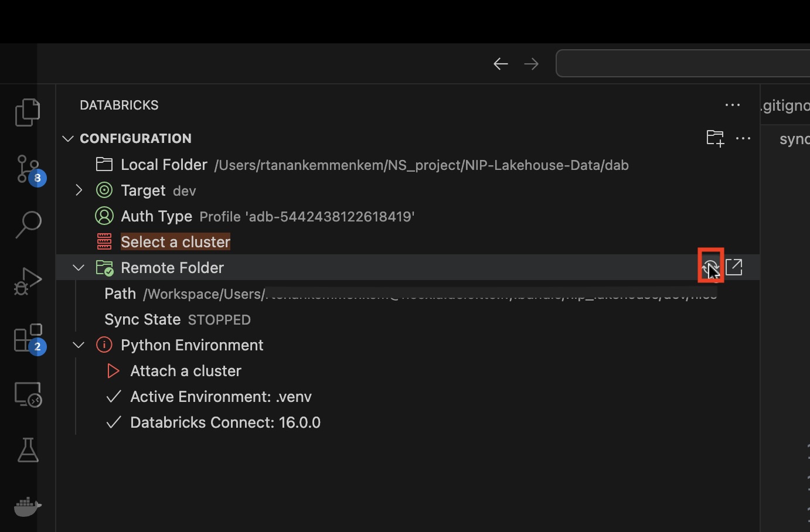810x532 pixels.
Task: Click the 'Attach a cluster' entry
Action: coord(186,371)
